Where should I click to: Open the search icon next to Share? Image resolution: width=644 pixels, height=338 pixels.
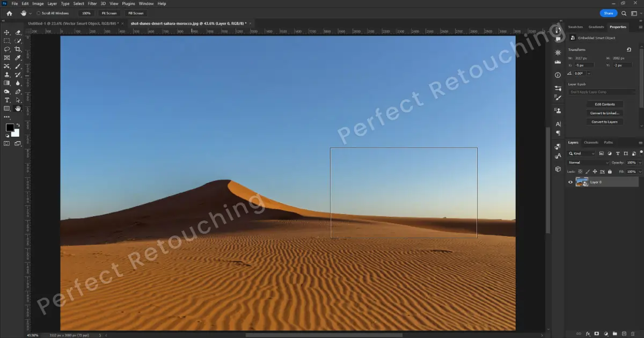coord(623,13)
